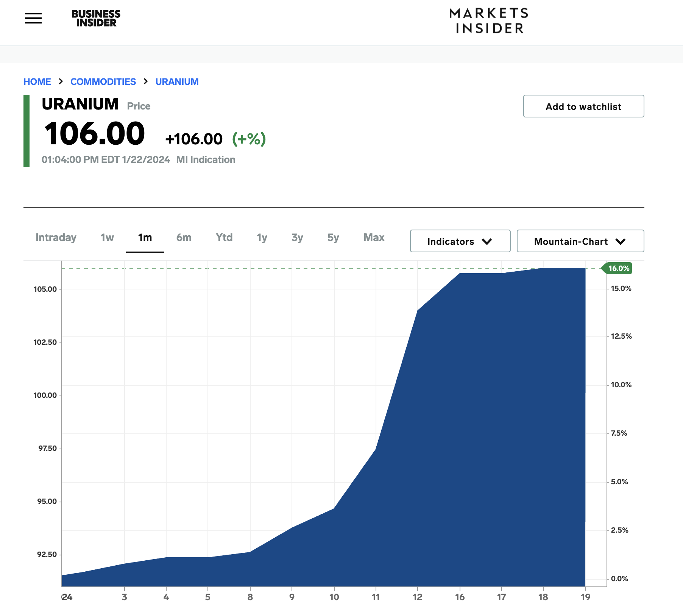
Task: Click the 01:04:00 PM EDT timestamp
Action: (x=106, y=159)
